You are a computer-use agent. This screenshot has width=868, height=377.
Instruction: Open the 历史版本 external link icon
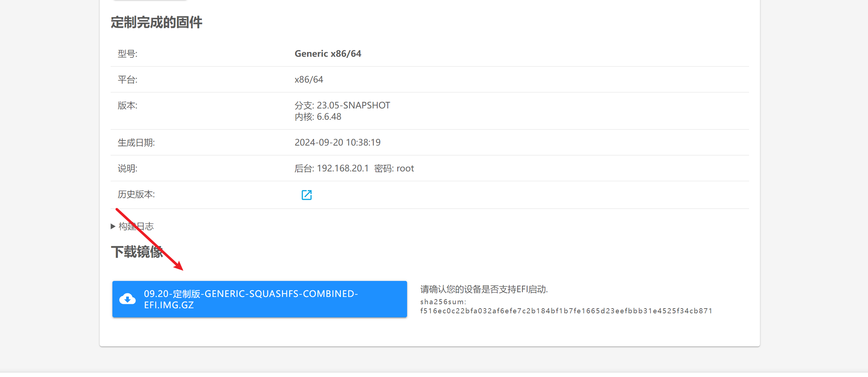pos(306,195)
